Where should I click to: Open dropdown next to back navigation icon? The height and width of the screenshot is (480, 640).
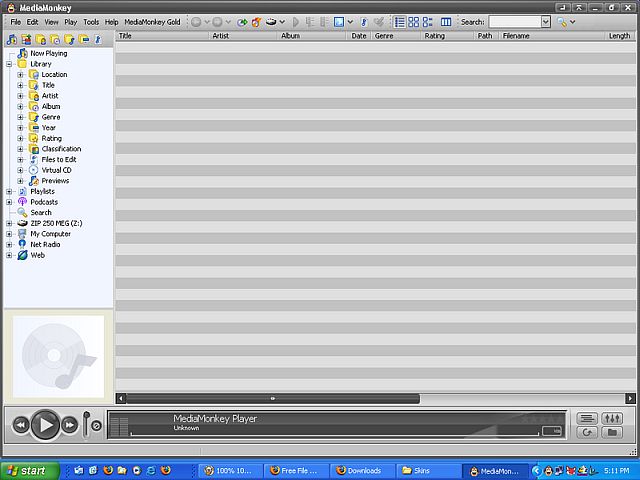click(207, 22)
